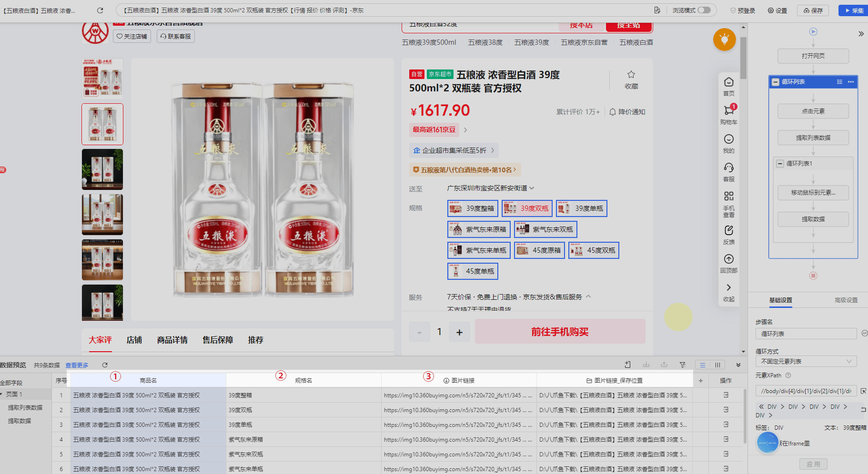Click the add page icon in data preview toolbar

(x=627, y=365)
